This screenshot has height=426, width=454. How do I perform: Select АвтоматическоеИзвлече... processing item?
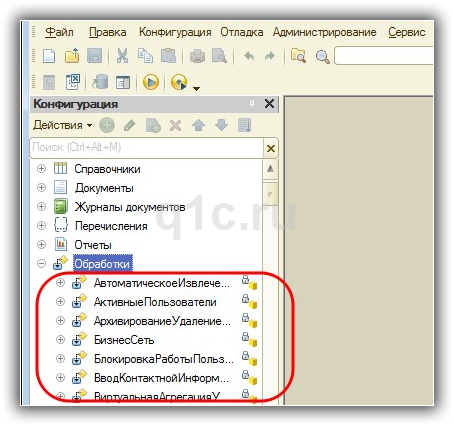pyautogui.click(x=162, y=283)
